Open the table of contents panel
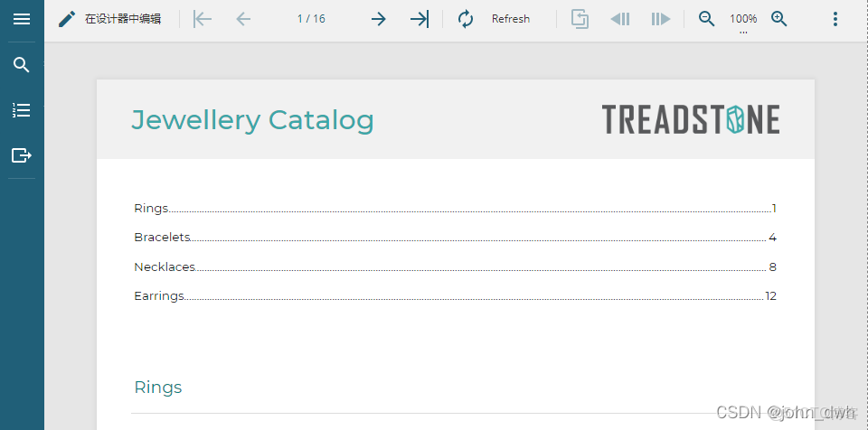868x430 pixels. pyautogui.click(x=22, y=110)
